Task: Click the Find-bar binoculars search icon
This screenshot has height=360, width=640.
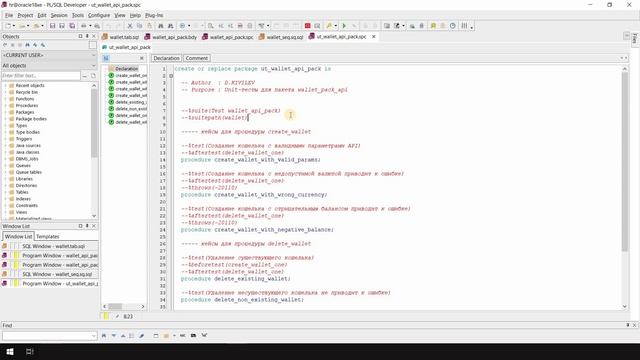Action: tap(104, 336)
